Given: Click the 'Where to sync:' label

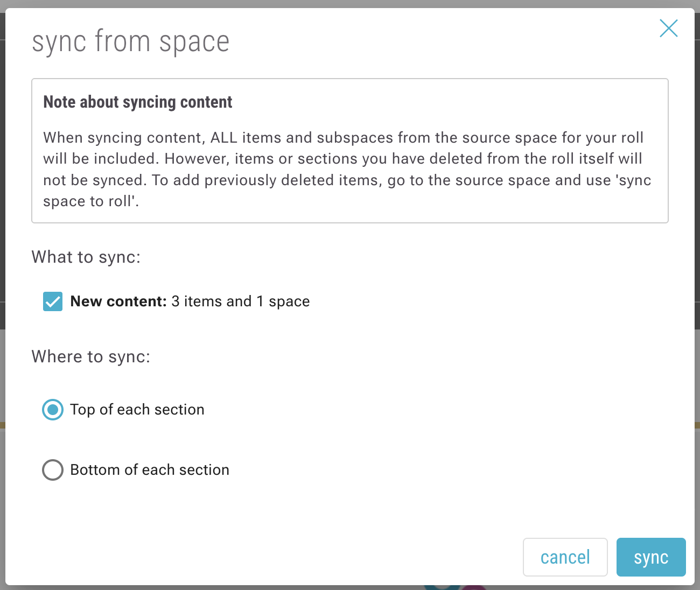Looking at the screenshot, I should coord(91,357).
